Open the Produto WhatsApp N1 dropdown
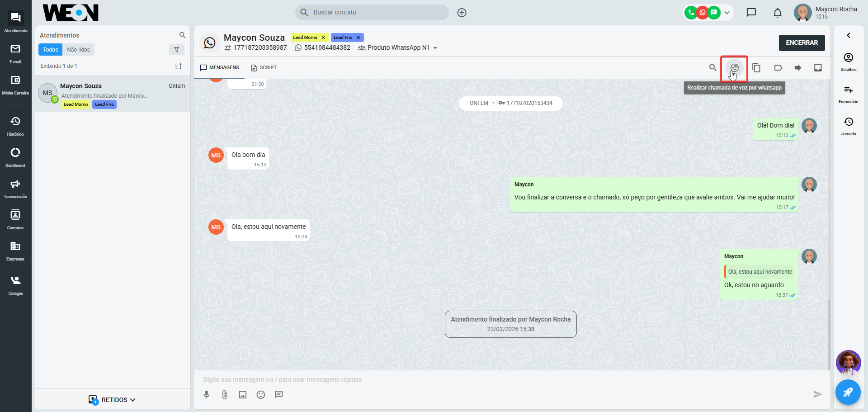The image size is (868, 412). [435, 48]
